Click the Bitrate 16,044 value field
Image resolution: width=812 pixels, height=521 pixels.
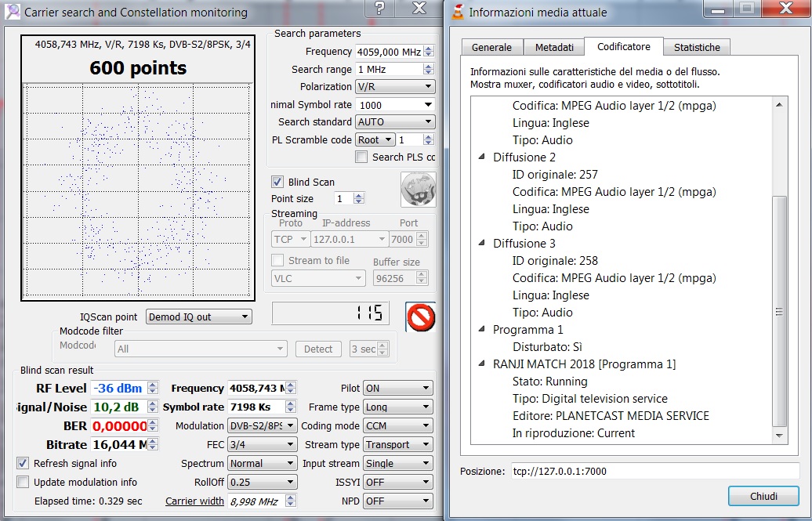click(119, 444)
